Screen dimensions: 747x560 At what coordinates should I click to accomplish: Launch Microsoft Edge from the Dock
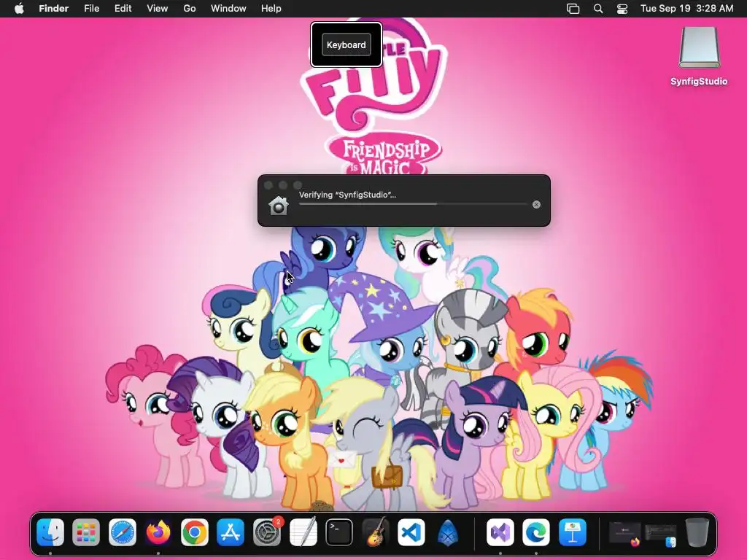coord(536,532)
